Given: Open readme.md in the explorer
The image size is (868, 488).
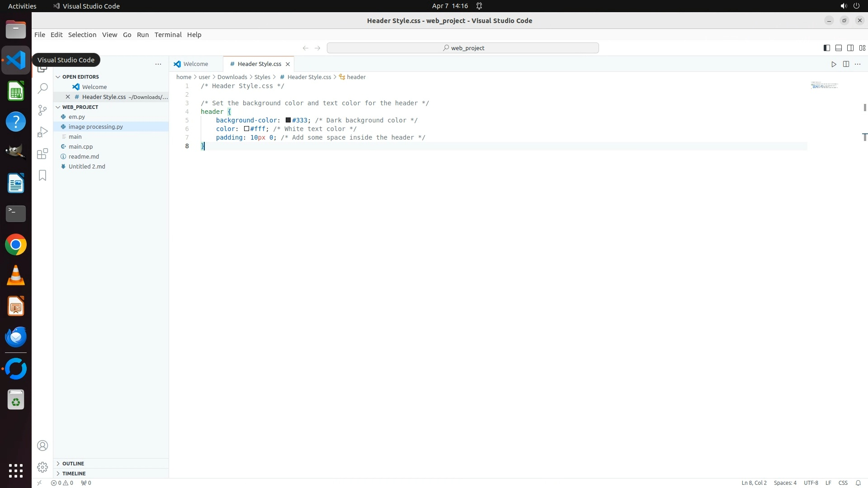Looking at the screenshot, I should [84, 156].
